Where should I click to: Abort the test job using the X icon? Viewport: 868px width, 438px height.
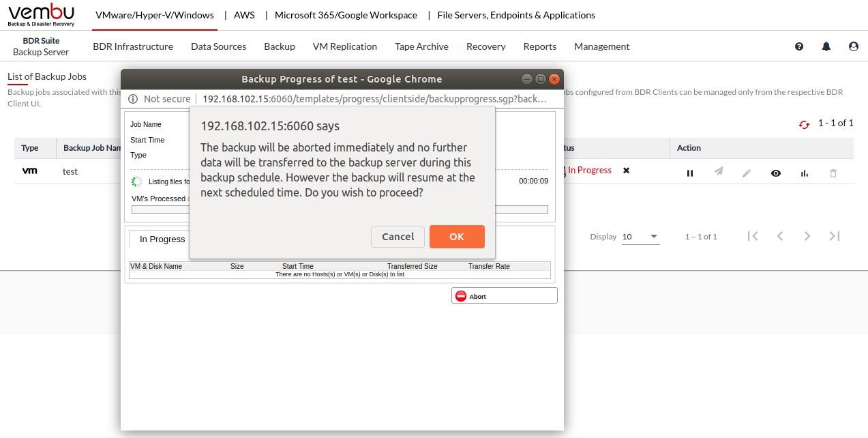626,171
